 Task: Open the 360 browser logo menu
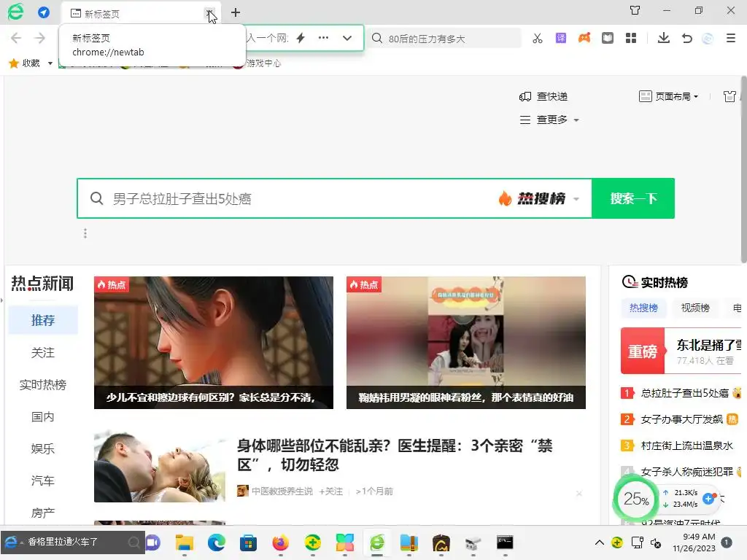(x=16, y=12)
